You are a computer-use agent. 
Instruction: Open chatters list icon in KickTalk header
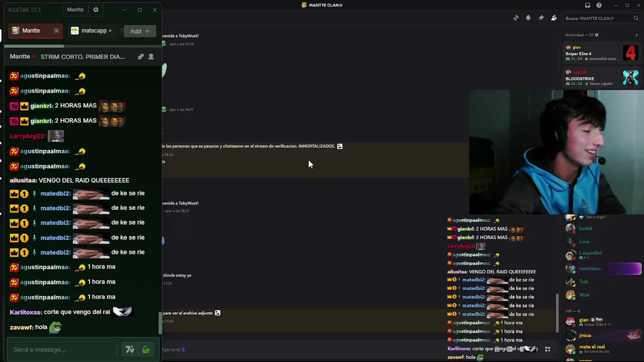coord(151,57)
